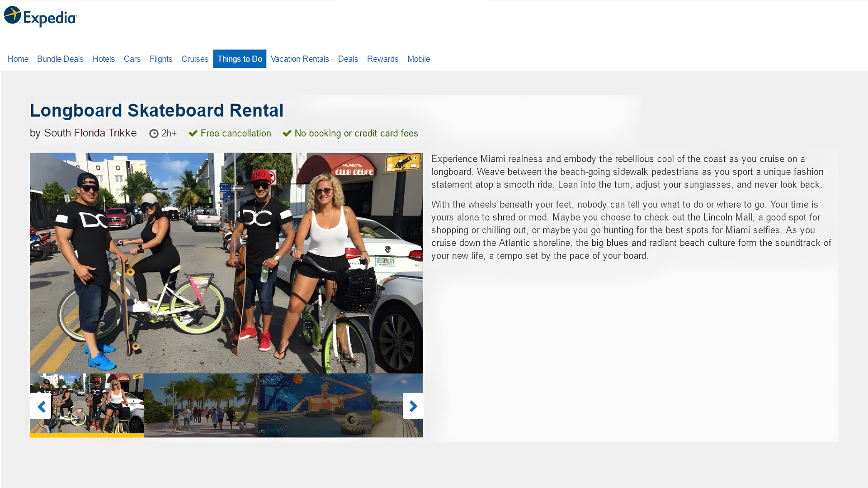This screenshot has width=868, height=488.
Task: Show previous gallery photos with left arrow
Action: coord(41,406)
